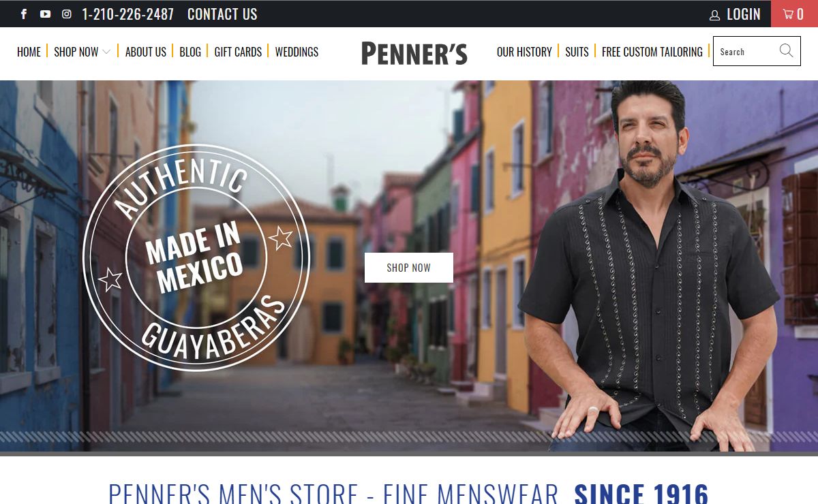Open the Shop Now menu

(x=76, y=52)
